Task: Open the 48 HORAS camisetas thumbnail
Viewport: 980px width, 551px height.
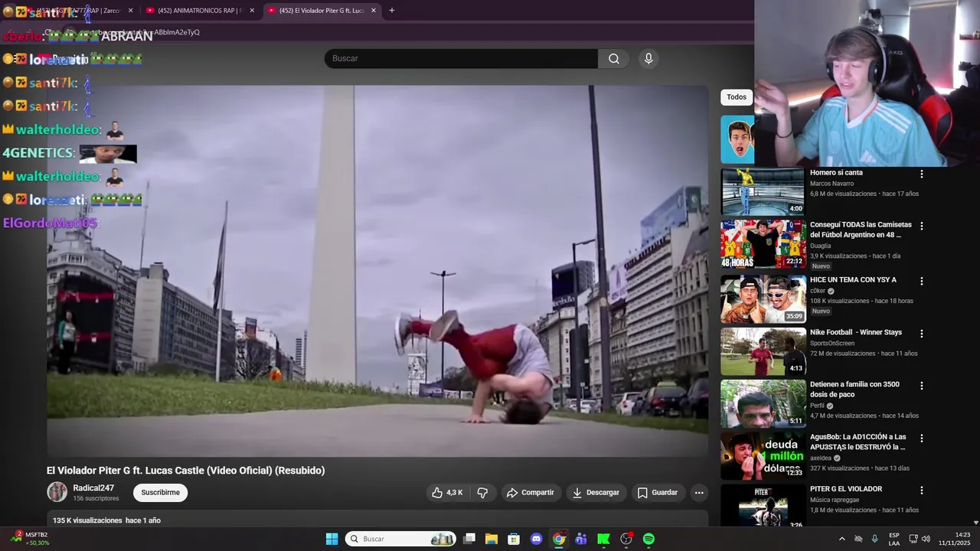Action: (763, 244)
